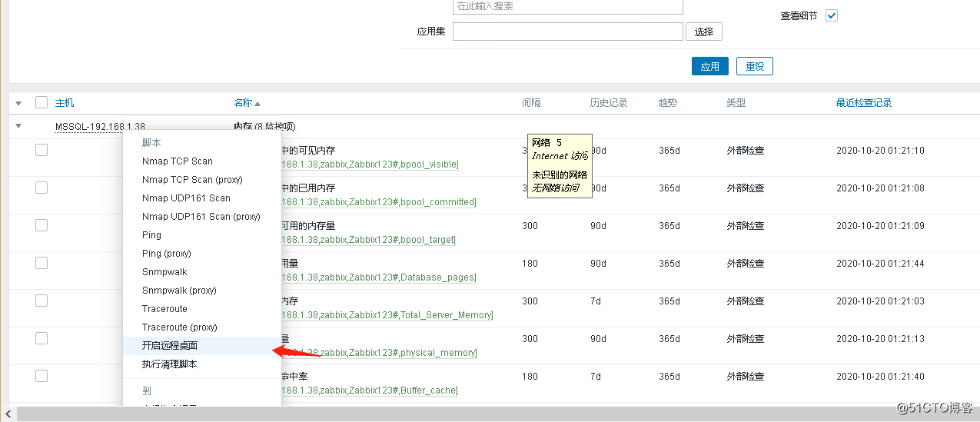The image size is (980, 422).
Task: Click the 历史记录 column header
Action: tap(609, 103)
